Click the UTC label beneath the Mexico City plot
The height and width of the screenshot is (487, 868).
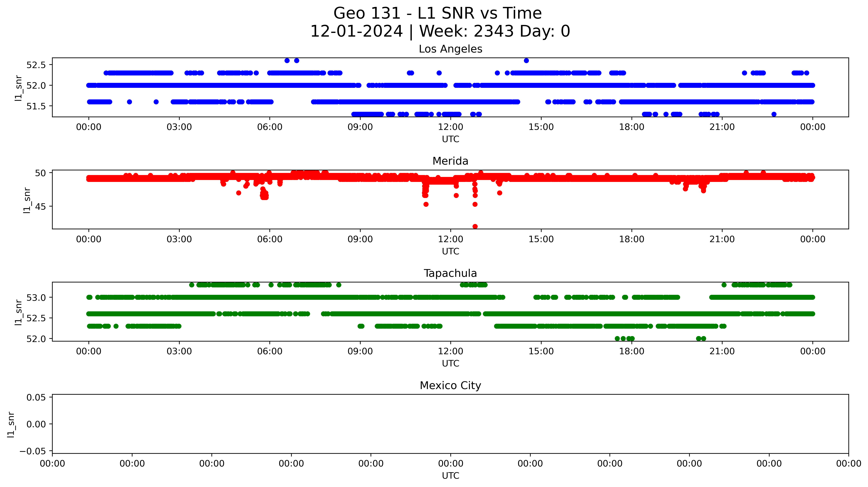point(450,476)
